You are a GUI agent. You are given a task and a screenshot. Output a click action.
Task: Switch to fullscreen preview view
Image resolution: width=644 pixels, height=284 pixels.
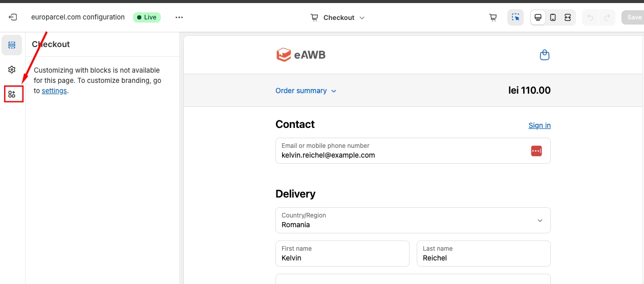coord(568,17)
